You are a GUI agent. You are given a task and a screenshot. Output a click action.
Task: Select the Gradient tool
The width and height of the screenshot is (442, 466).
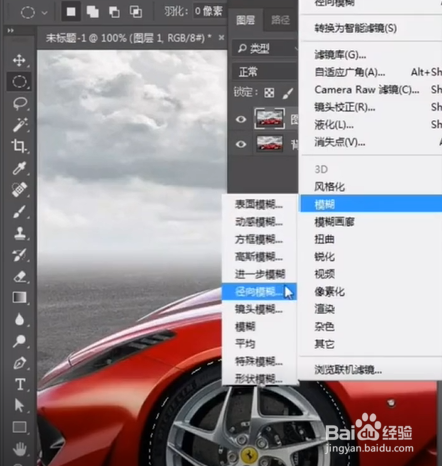point(20,297)
